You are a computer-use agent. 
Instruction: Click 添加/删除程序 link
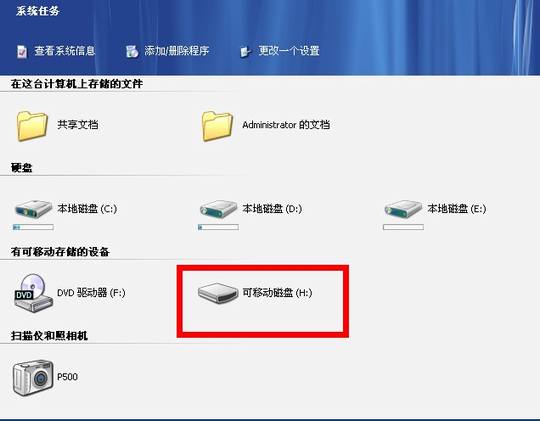(x=177, y=51)
